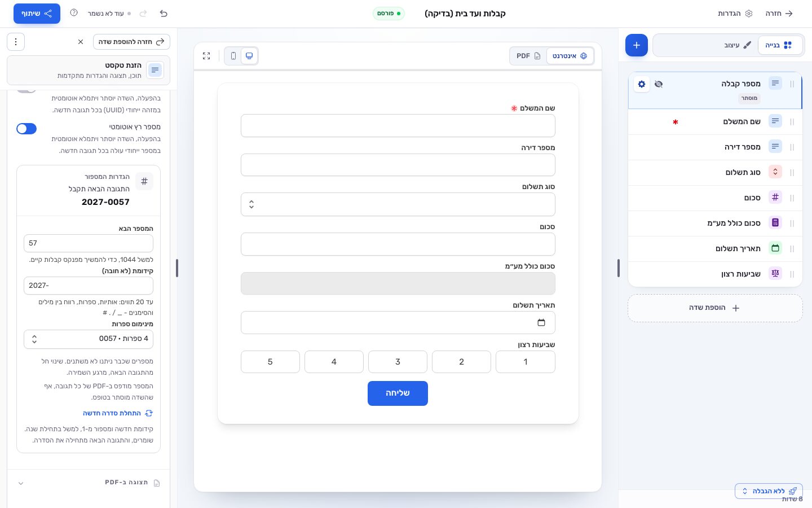Viewport: 812px width, 508px height.
Task: Click the help question mark icon
Action: pos(74,13)
